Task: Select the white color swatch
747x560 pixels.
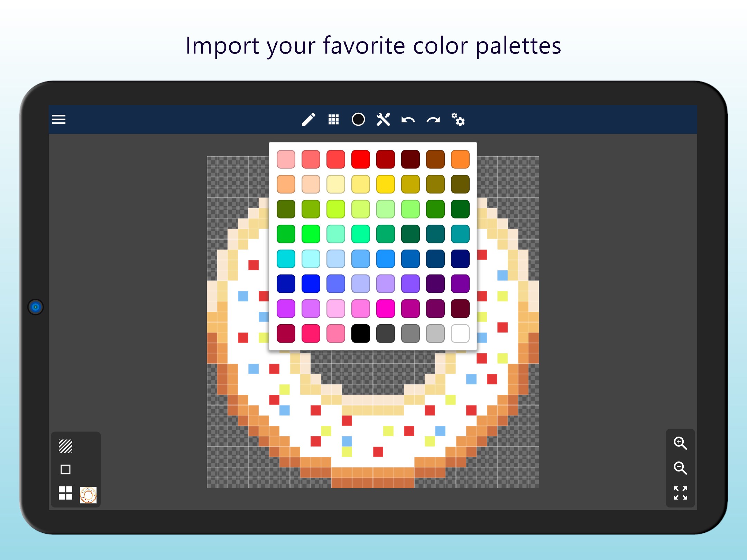Action: pyautogui.click(x=460, y=334)
